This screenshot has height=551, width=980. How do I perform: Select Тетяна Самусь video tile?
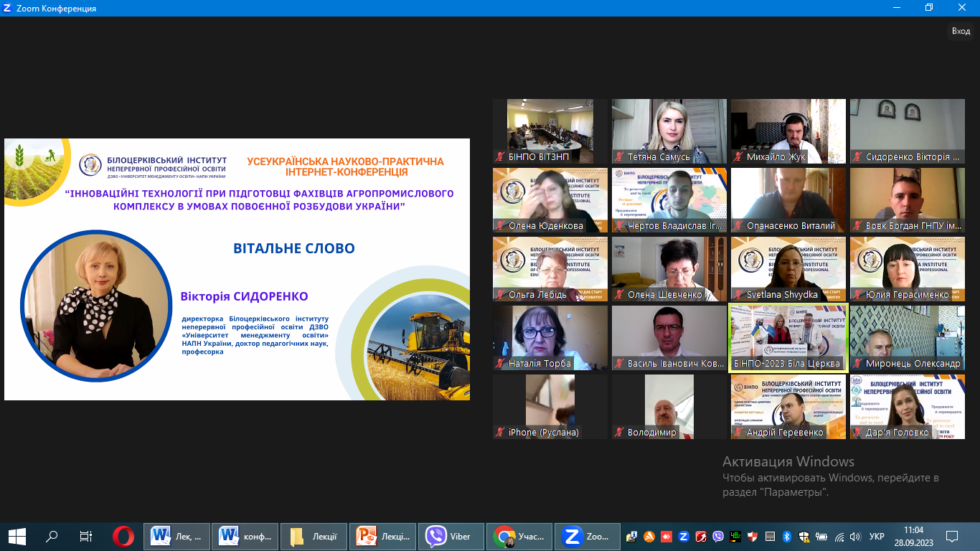[x=669, y=131]
